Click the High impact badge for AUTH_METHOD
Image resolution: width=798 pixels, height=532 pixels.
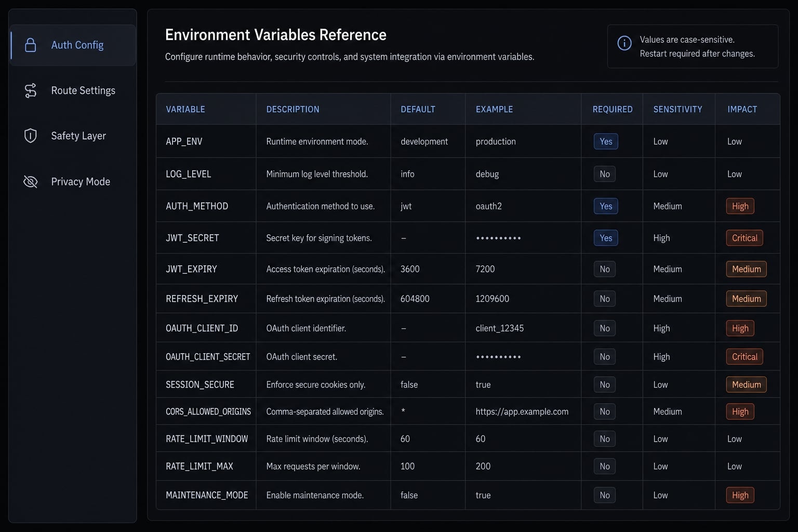coord(740,206)
